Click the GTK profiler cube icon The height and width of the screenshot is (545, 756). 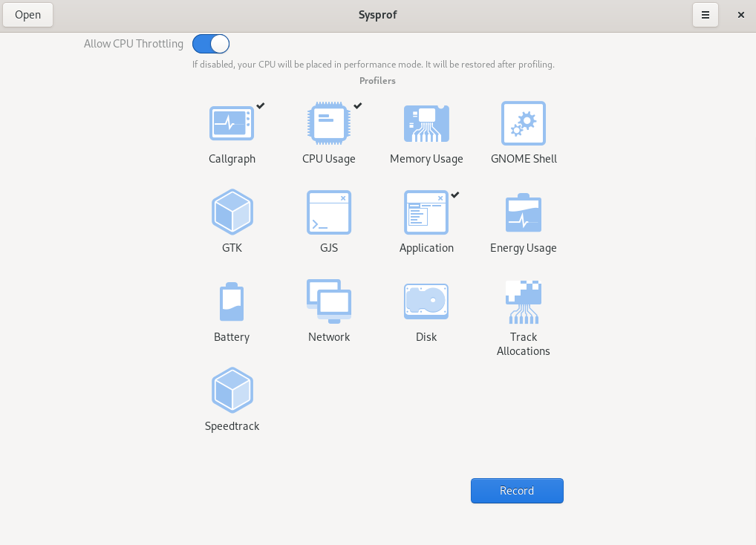click(x=232, y=212)
